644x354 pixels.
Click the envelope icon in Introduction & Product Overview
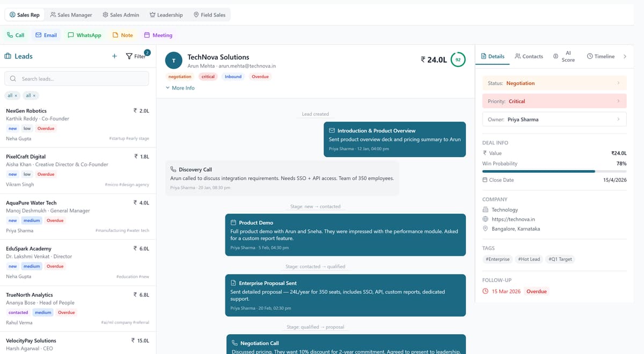pos(332,130)
